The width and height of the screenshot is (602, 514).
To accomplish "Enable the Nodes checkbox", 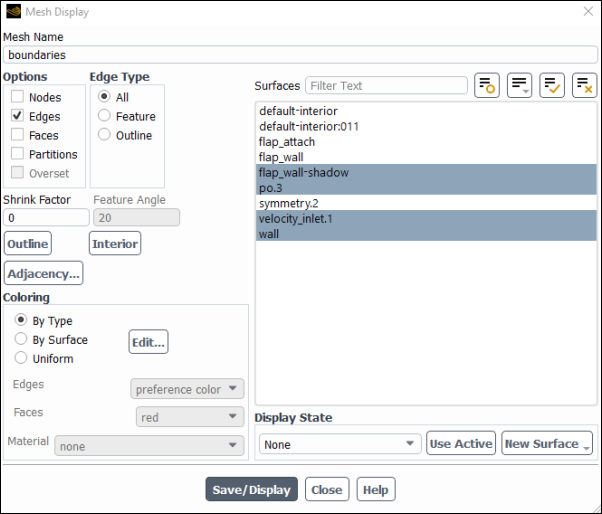I will tap(17, 96).
